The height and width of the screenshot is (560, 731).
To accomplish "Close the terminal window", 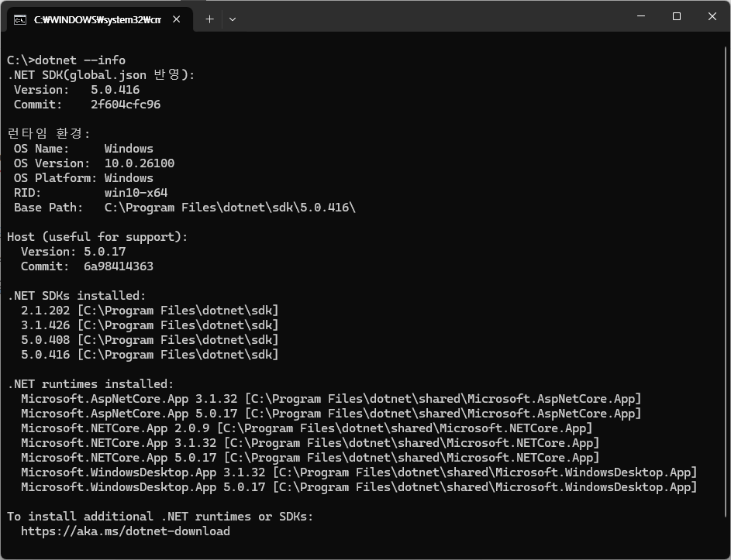I will [712, 16].
